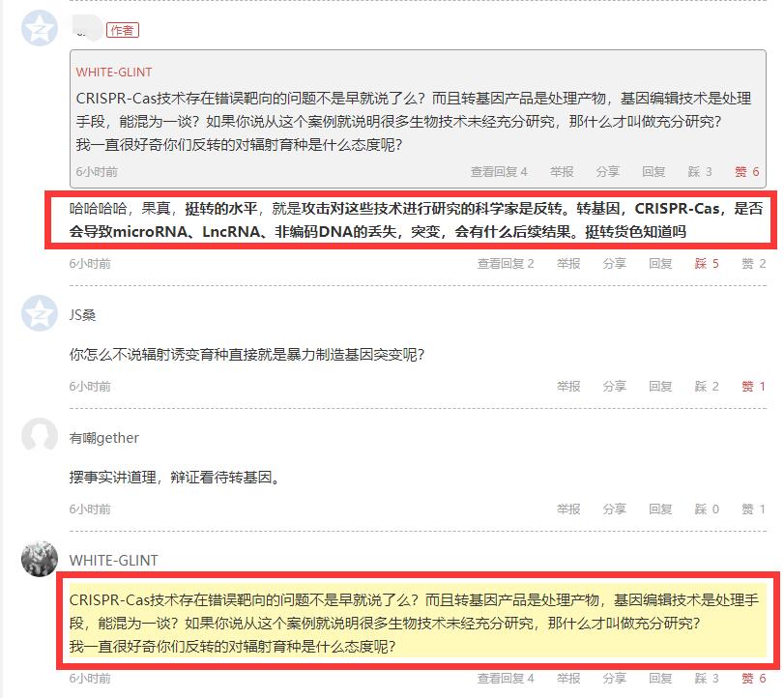784x698 pixels.
Task: Expand 查看回复 4 under bottom WHITE-GLINT comment
Action: click(x=506, y=679)
